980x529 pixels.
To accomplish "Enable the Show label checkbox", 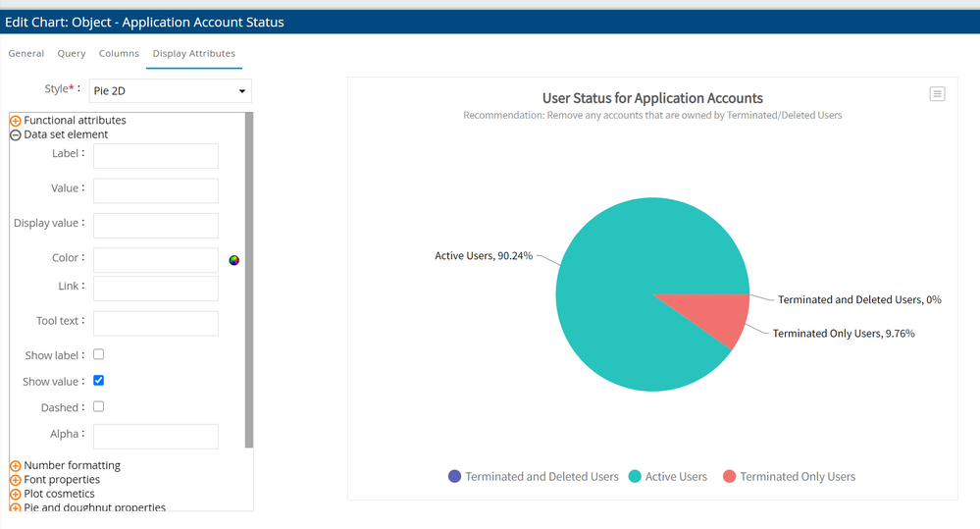I will coord(98,354).
